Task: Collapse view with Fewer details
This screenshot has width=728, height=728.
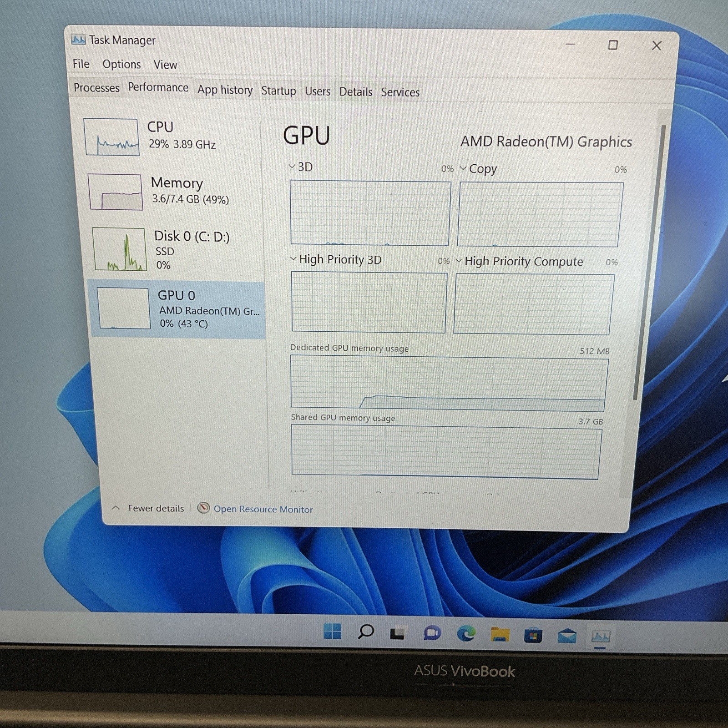Action: coord(156,508)
